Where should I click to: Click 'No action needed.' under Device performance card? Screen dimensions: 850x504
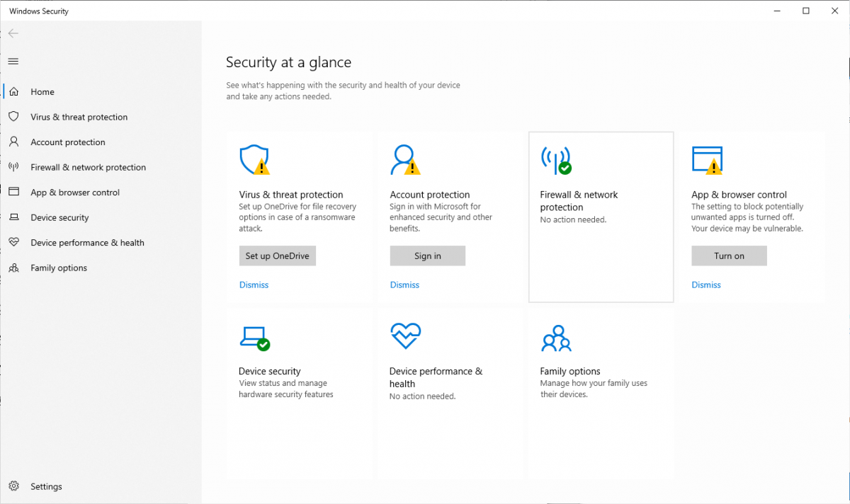tap(423, 396)
